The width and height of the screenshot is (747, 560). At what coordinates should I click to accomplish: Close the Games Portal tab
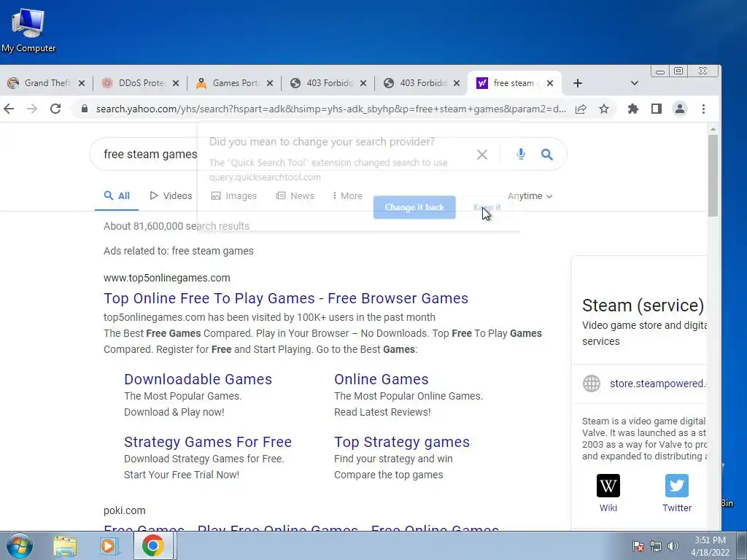pyautogui.click(x=270, y=83)
